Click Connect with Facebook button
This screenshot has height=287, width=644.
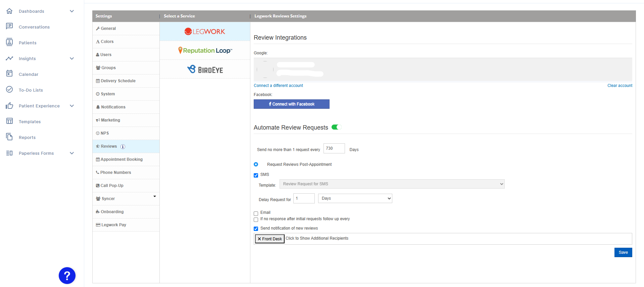click(291, 104)
